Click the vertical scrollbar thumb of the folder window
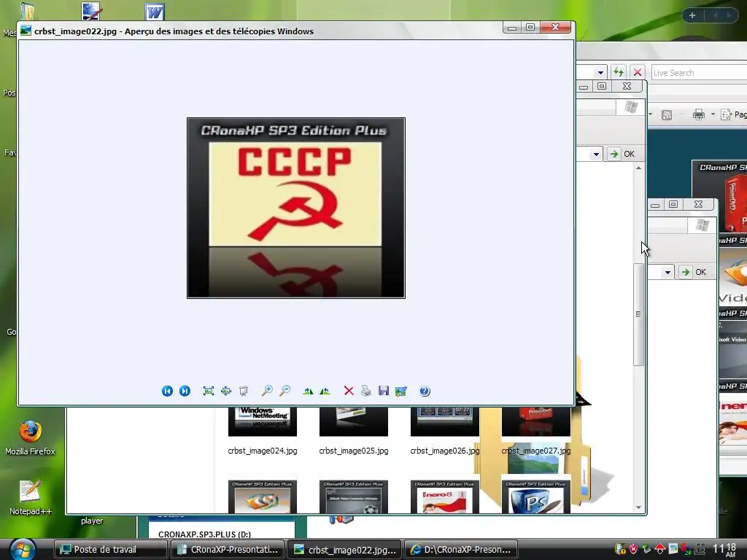This screenshot has width=747, height=560. pyautogui.click(x=638, y=314)
